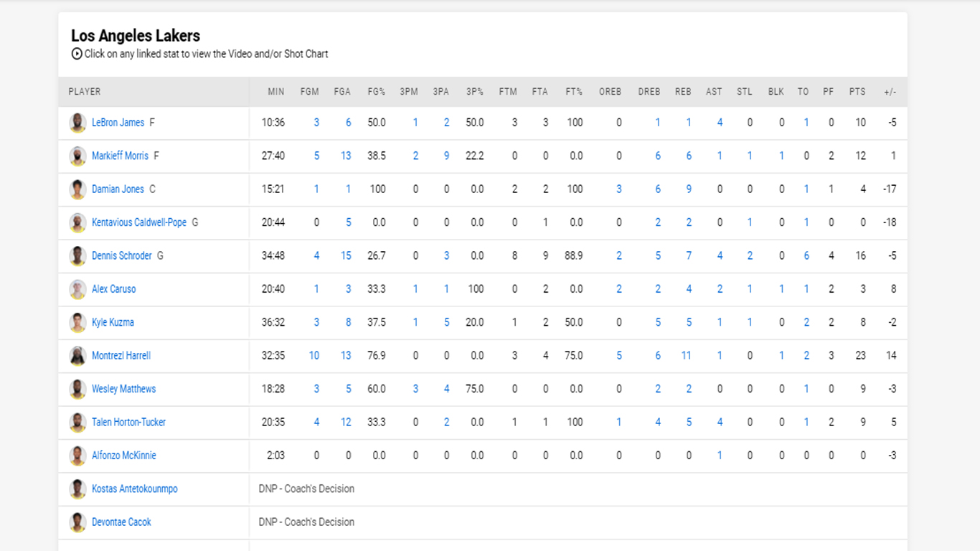Open Kyle Kuzma player link
This screenshot has height=551, width=980.
tap(113, 322)
